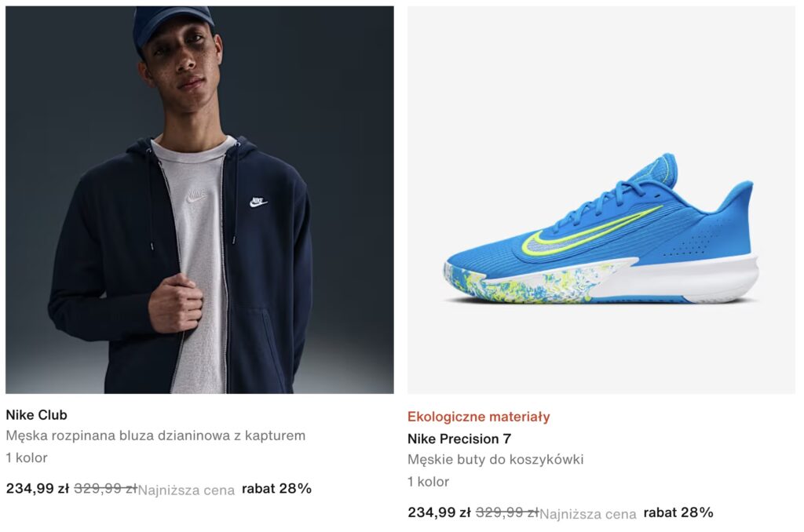Click the white Nike logo on the hoodie
Viewport: 804px width, 532px height.
tap(258, 202)
